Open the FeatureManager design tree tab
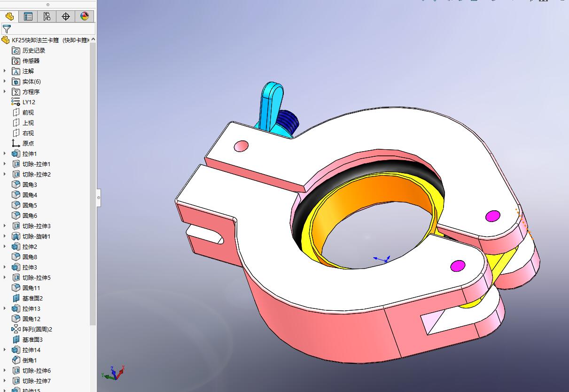 9,16
